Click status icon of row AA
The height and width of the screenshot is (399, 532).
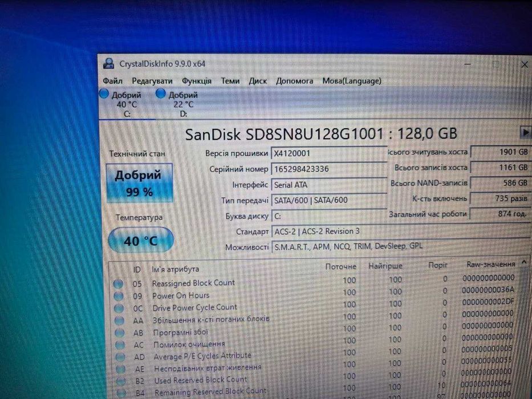pos(119,320)
